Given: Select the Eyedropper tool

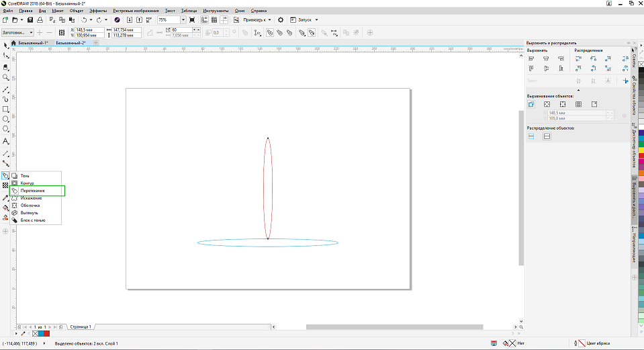Looking at the screenshot, I should pyautogui.click(x=5, y=198).
